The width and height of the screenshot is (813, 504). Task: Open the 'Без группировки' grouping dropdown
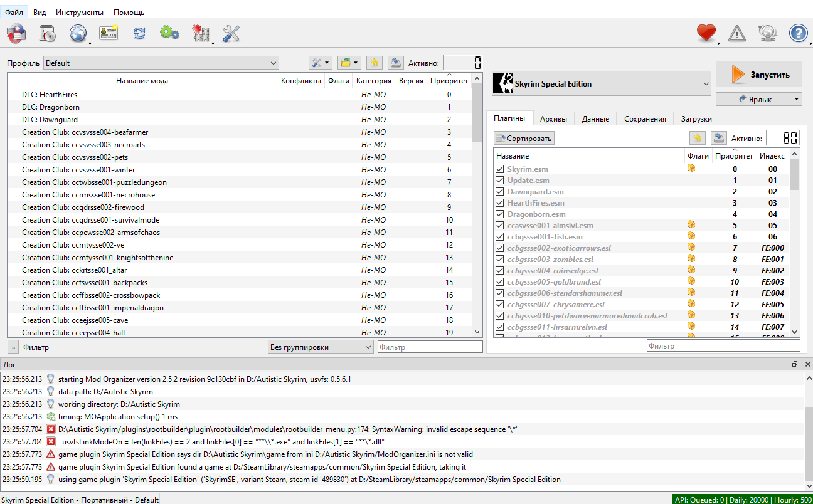(x=320, y=347)
